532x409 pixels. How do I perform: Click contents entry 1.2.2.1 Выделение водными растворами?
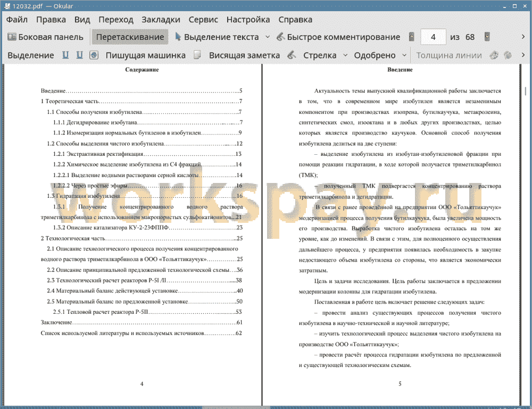click(x=148, y=176)
